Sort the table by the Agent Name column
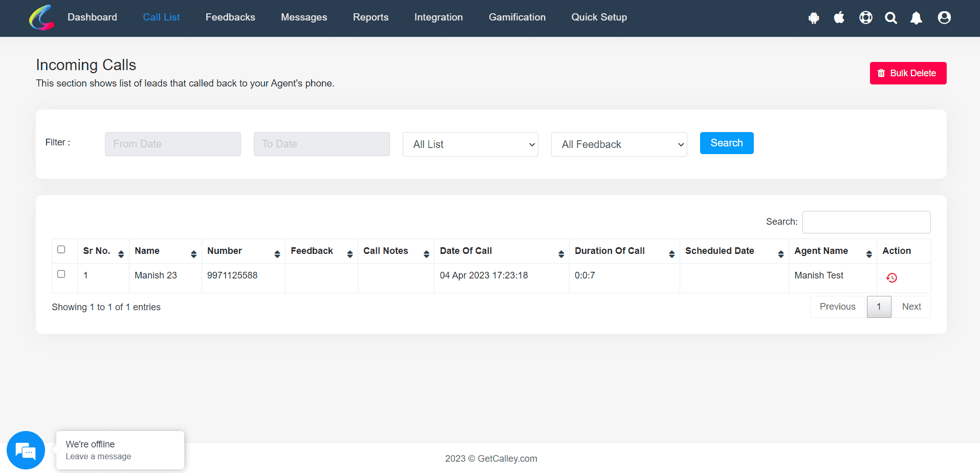Viewport: 980px width, 473px height. (833, 251)
